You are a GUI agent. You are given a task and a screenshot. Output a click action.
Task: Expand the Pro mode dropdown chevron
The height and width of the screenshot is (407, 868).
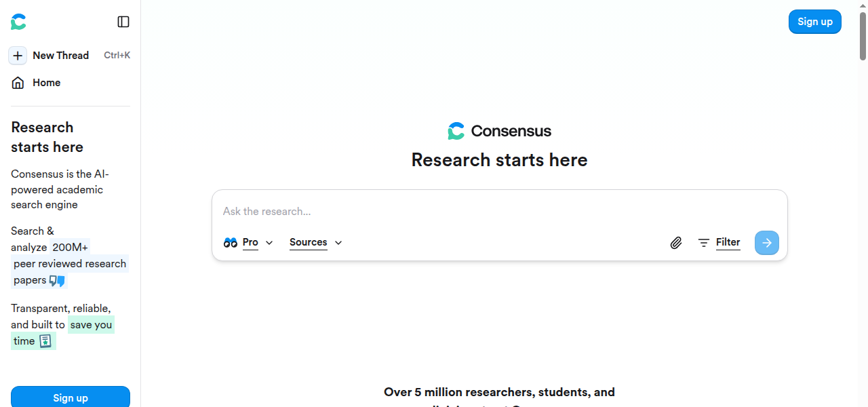tap(269, 242)
